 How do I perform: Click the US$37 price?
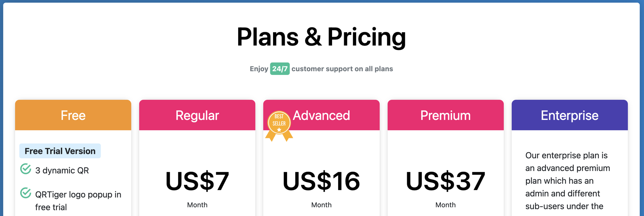[445, 181]
